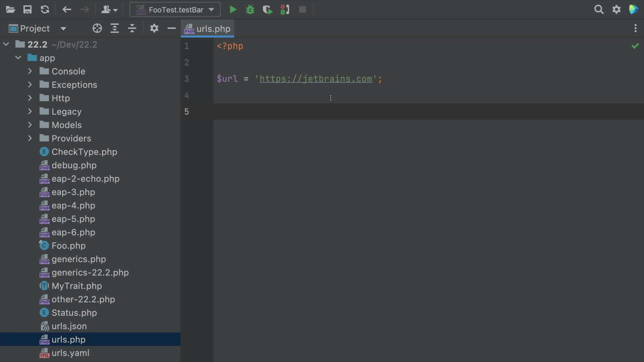
Task: Open the Project view dropdown
Action: 63,29
